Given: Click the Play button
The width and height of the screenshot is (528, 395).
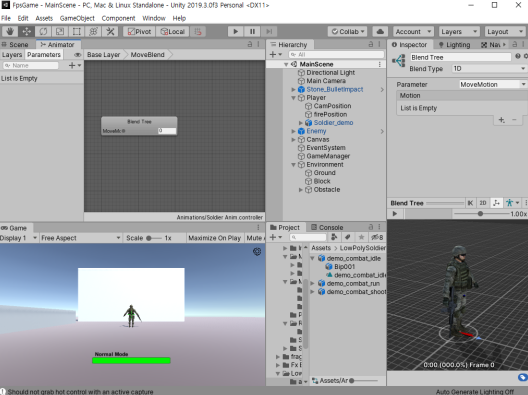Looking at the screenshot, I should click(236, 32).
